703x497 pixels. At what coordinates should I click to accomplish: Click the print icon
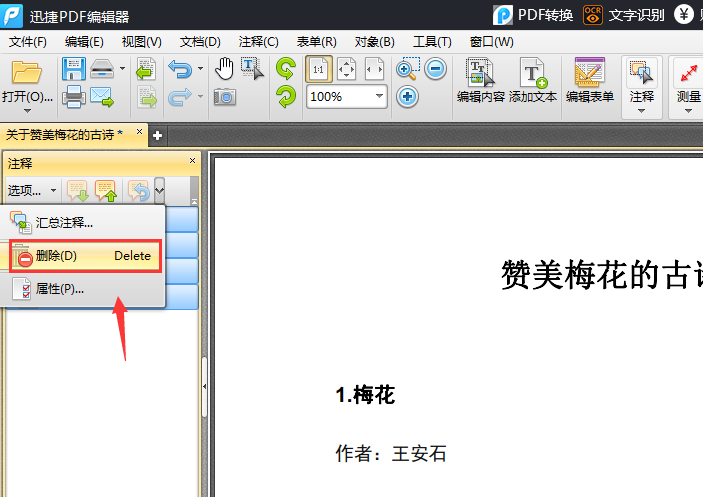(73, 97)
